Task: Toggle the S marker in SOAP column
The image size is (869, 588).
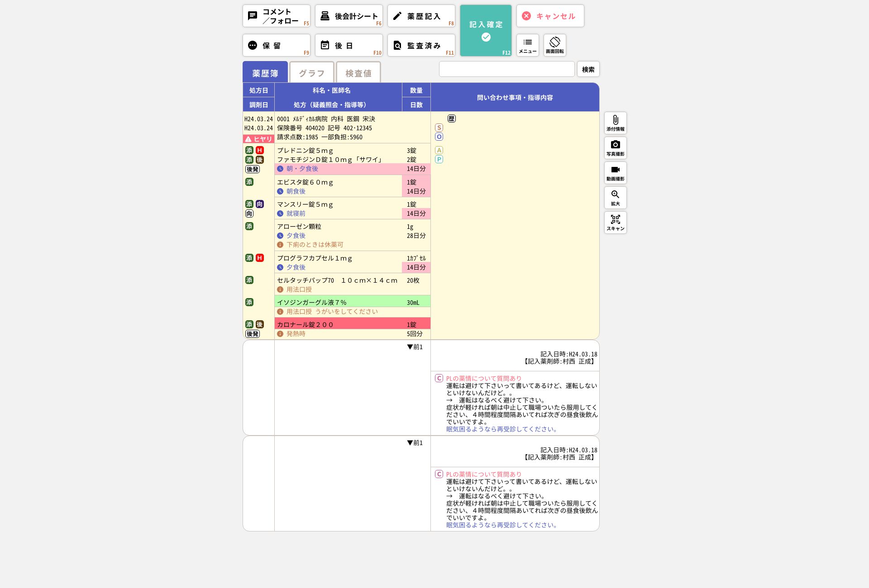Action: click(439, 128)
